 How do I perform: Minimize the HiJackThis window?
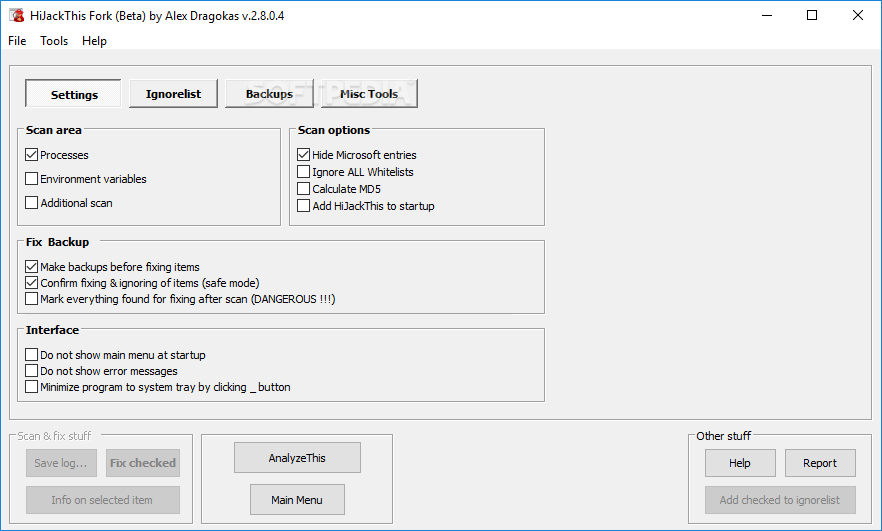(767, 15)
